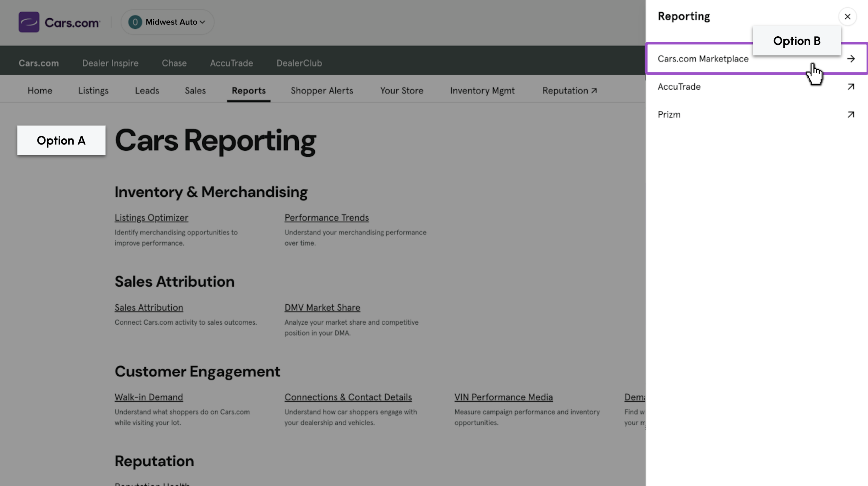The width and height of the screenshot is (868, 486).
Task: Click the Reporting panel title
Action: pyautogui.click(x=684, y=16)
